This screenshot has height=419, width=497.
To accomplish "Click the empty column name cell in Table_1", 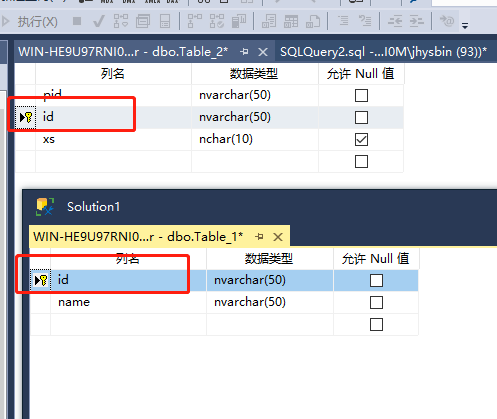I will [x=128, y=324].
